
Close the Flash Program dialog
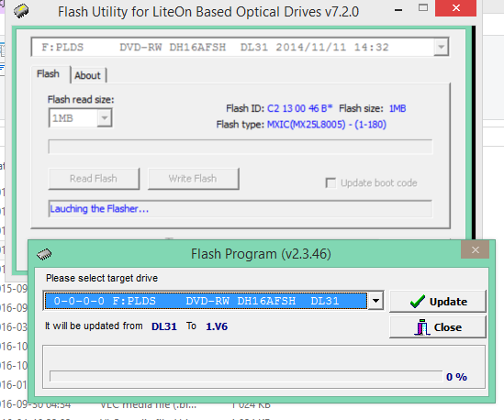tap(475, 249)
